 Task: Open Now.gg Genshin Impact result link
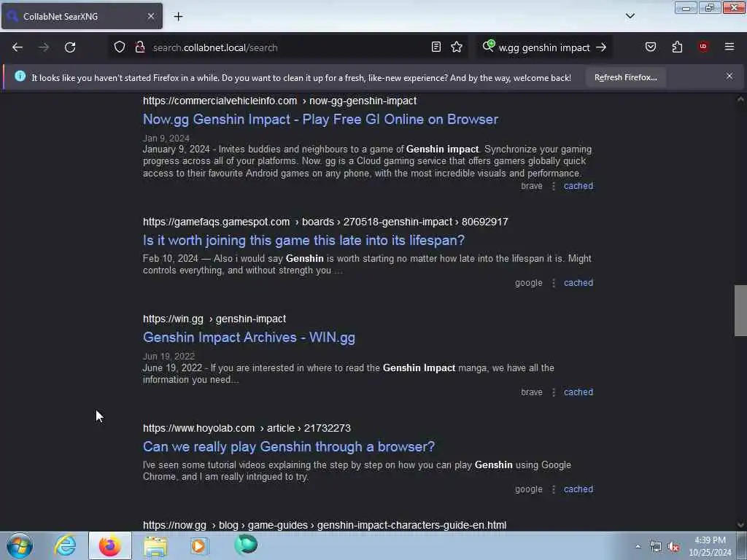(320, 119)
